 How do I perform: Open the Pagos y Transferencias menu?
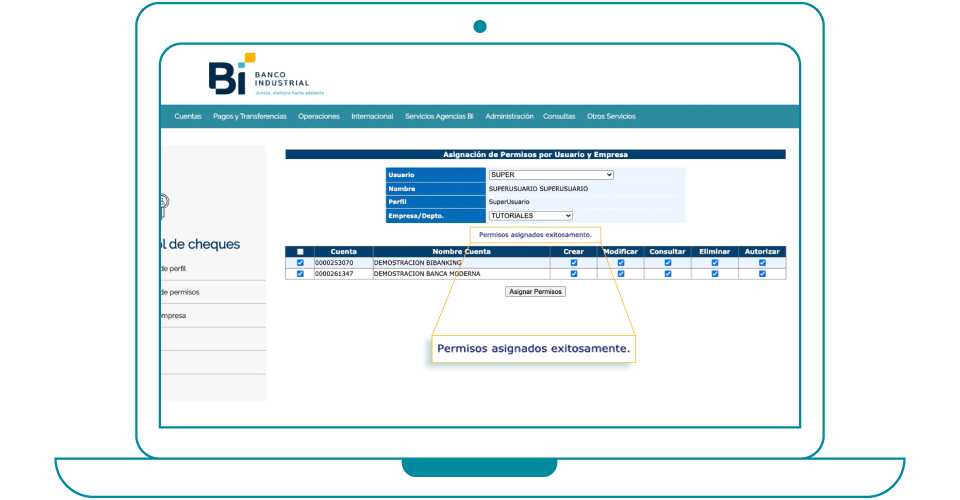click(250, 116)
